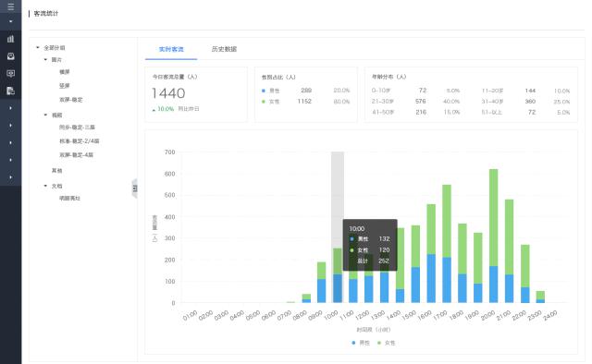The height and width of the screenshot is (364, 592).
Task: Switch to the 实时客流 tab
Action: click(x=171, y=49)
